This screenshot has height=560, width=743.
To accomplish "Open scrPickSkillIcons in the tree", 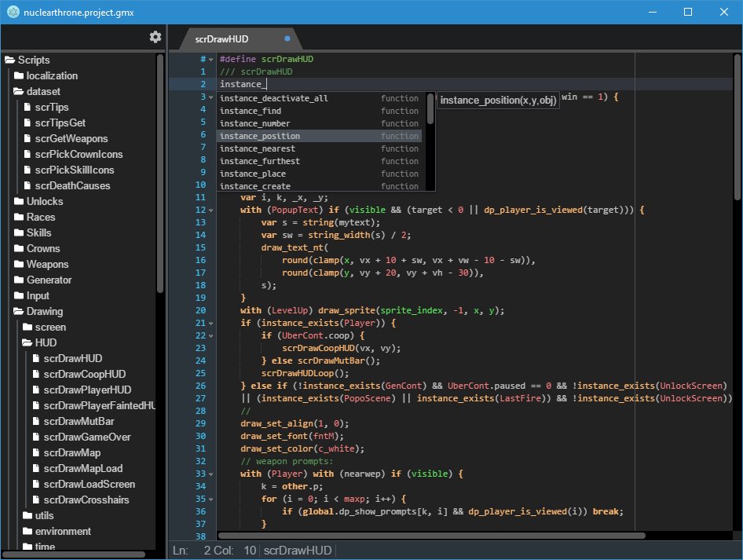I will [x=69, y=170].
